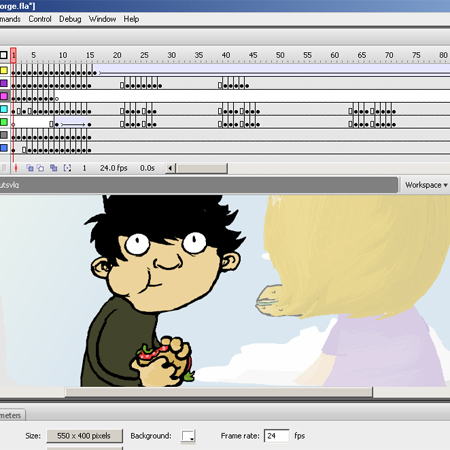Screen dimensions: 450x450
Task: Click the Frame rate input field
Action: coord(276,436)
